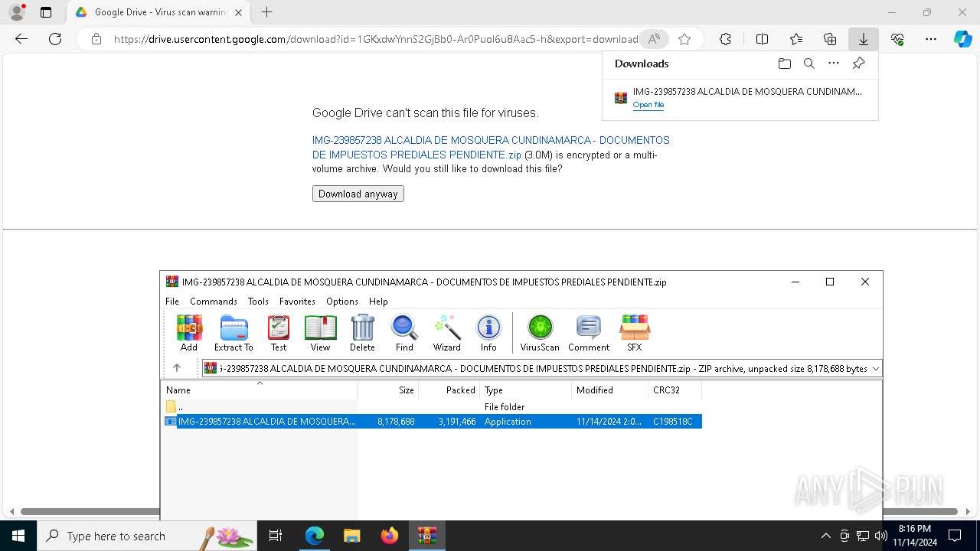
Task: Run Test on the archive
Action: (279, 333)
